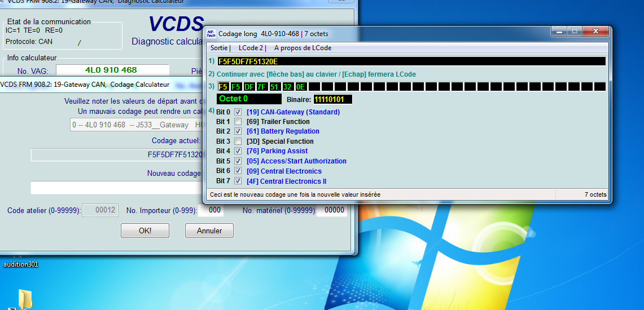Open the yellow folder on desktop

pos(26,299)
